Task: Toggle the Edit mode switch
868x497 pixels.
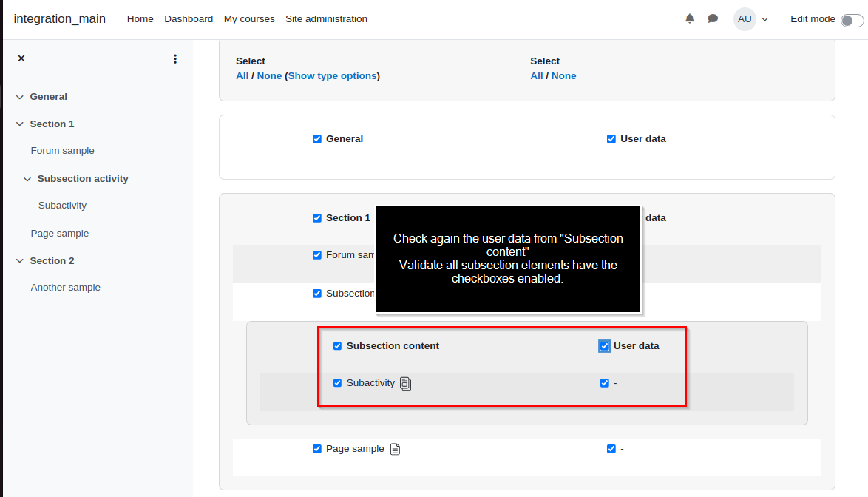Action: point(852,21)
